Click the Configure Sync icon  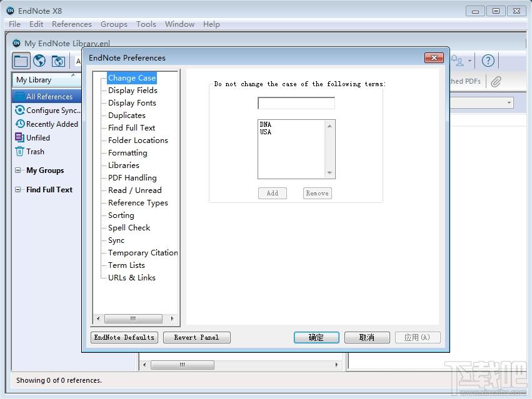click(19, 110)
